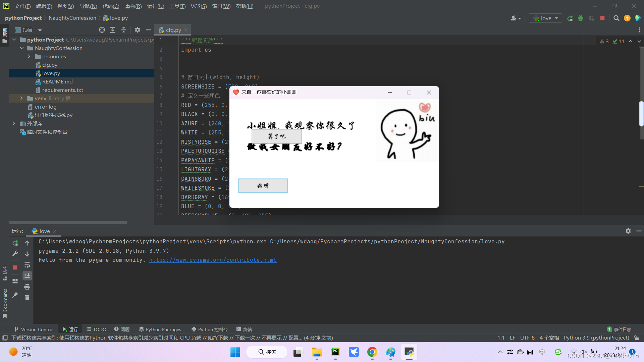
Task: Click the 好呀 button in the dialog
Action: click(x=263, y=186)
